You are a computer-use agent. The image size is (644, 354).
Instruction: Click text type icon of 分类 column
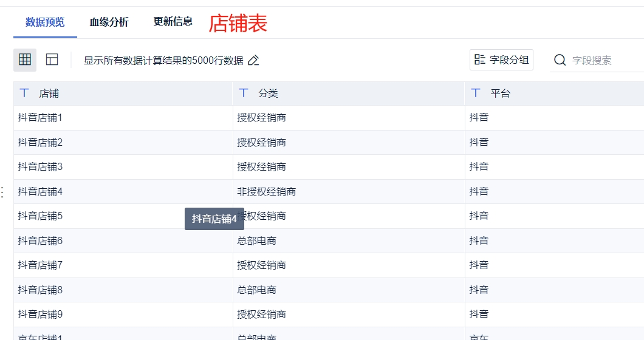tap(244, 94)
